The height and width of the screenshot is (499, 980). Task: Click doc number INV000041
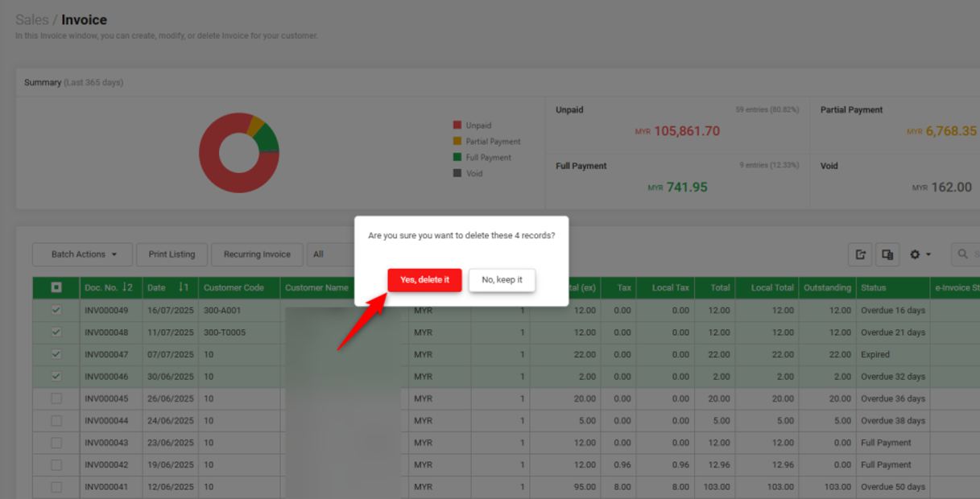(106, 487)
